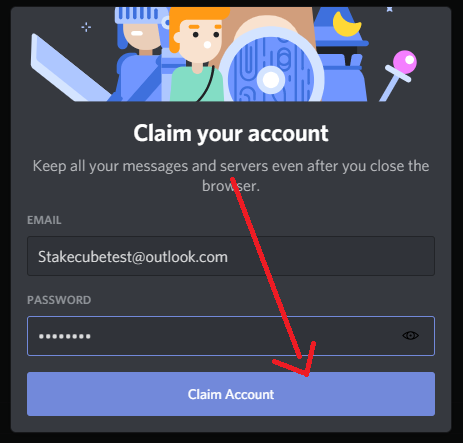Click the white center of the shield
463x443 pixels.
(x=271, y=80)
